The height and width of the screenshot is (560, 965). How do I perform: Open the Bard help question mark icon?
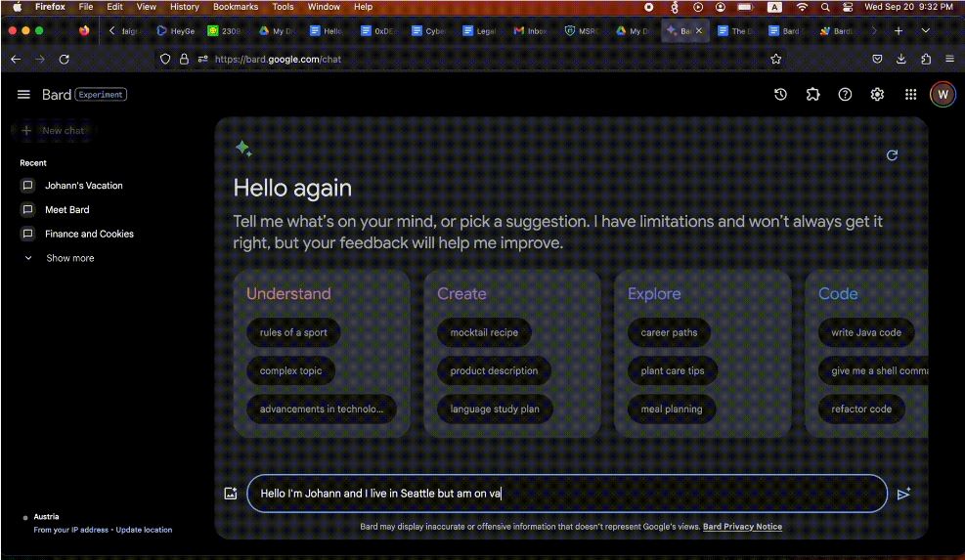pyautogui.click(x=845, y=94)
